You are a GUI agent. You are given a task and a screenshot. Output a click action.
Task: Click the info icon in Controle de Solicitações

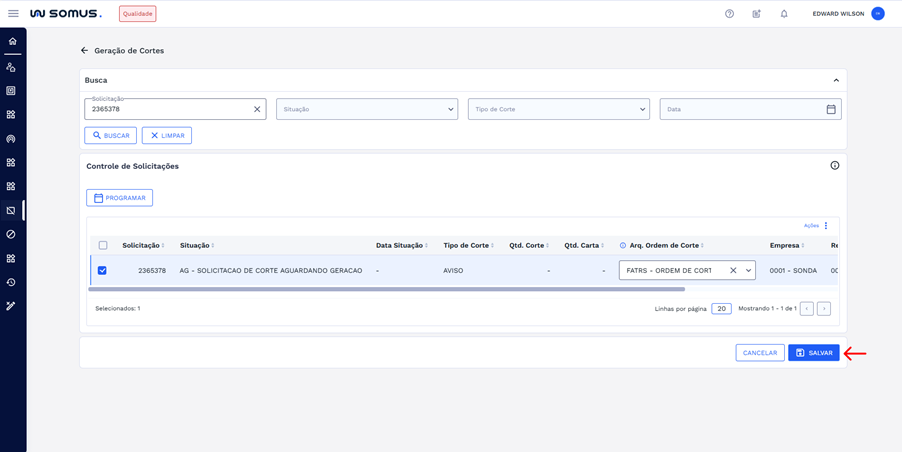coord(834,166)
